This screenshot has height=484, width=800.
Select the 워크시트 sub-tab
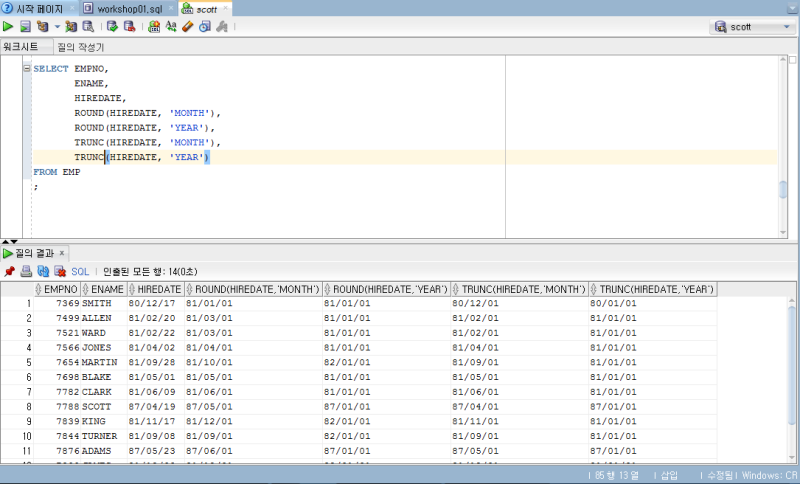tap(21, 46)
